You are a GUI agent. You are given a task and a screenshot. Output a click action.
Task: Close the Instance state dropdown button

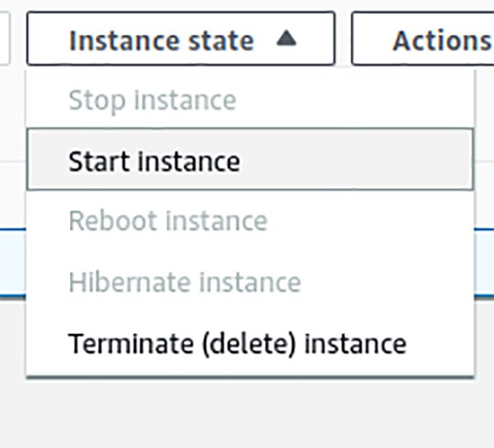180,38
